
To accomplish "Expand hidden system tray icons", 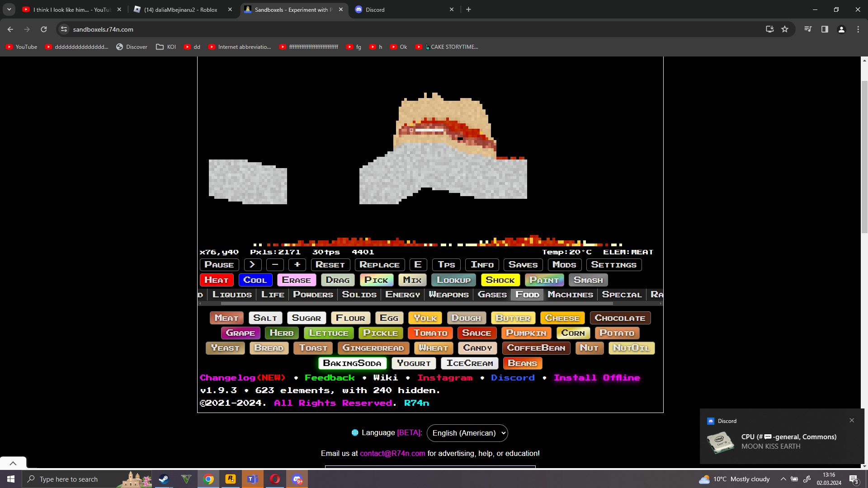I will [x=783, y=479].
